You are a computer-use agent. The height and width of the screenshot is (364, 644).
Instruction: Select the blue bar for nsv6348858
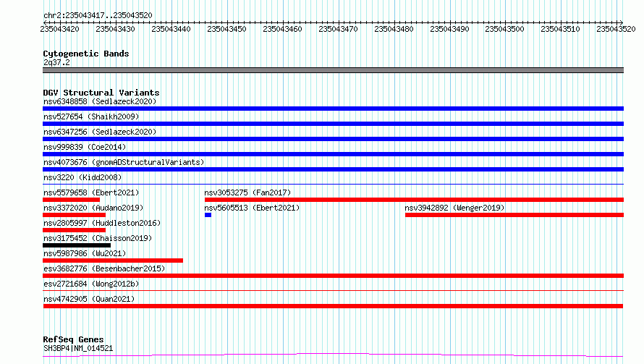pyautogui.click(x=333, y=109)
